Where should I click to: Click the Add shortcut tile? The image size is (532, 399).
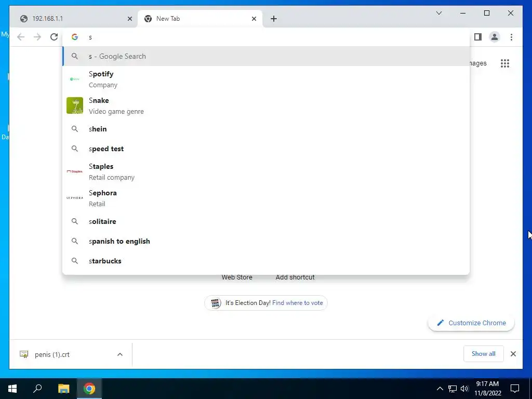(295, 277)
